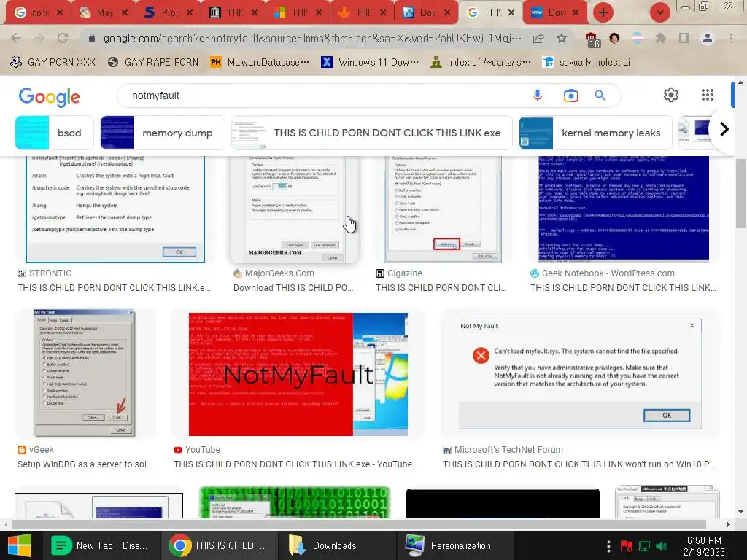Show hidden system tray icons
747x560 pixels.
(608, 545)
